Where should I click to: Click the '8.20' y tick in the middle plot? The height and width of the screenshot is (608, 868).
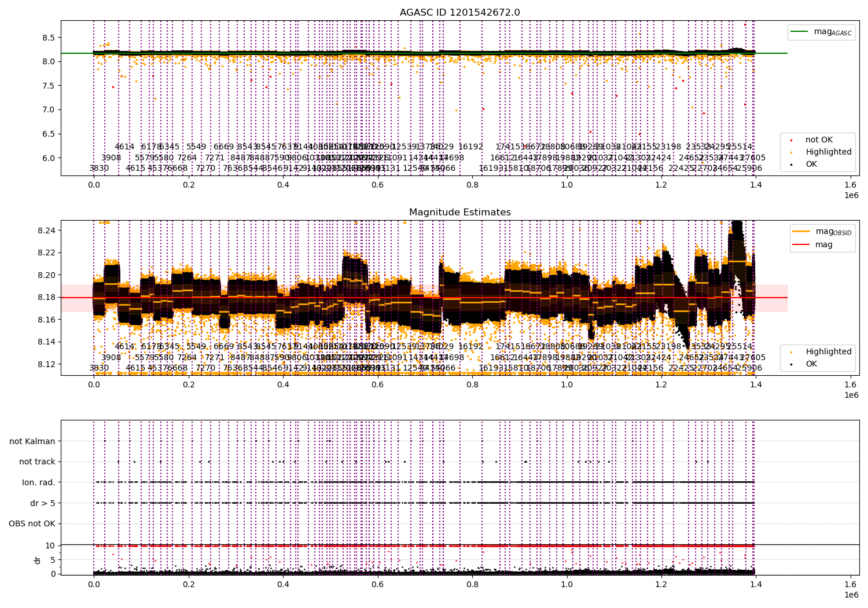click(46, 275)
